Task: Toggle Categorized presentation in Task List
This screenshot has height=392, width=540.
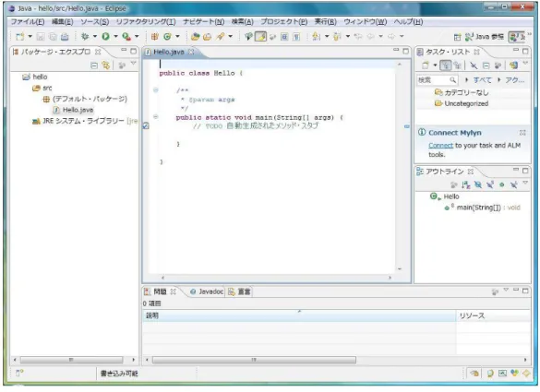Action: point(446,65)
